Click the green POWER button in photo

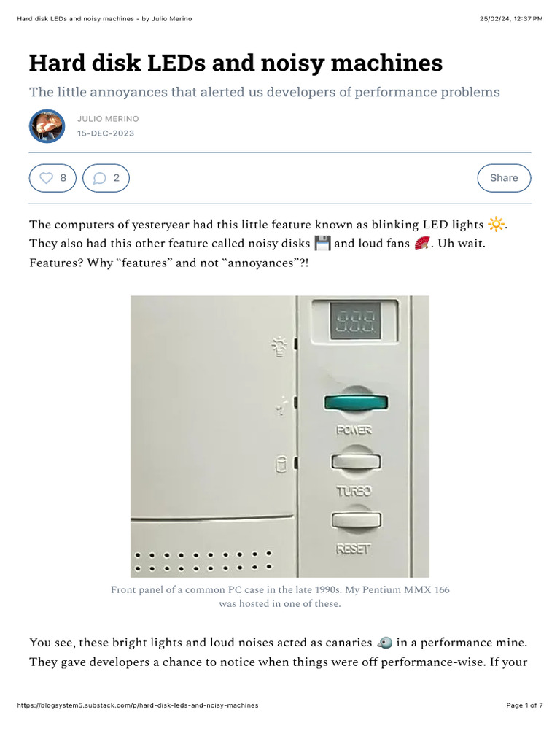[x=356, y=403]
